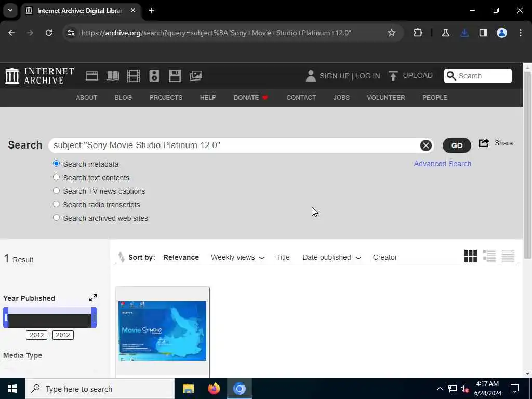Click the left year range slider handle
The height and width of the screenshot is (399, 532).
click(6, 317)
